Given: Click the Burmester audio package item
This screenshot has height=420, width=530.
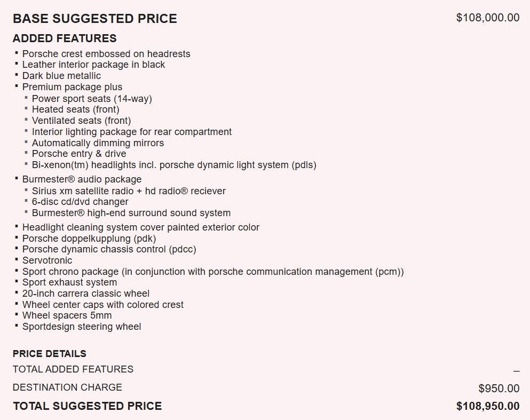Looking at the screenshot, I should [x=82, y=179].
